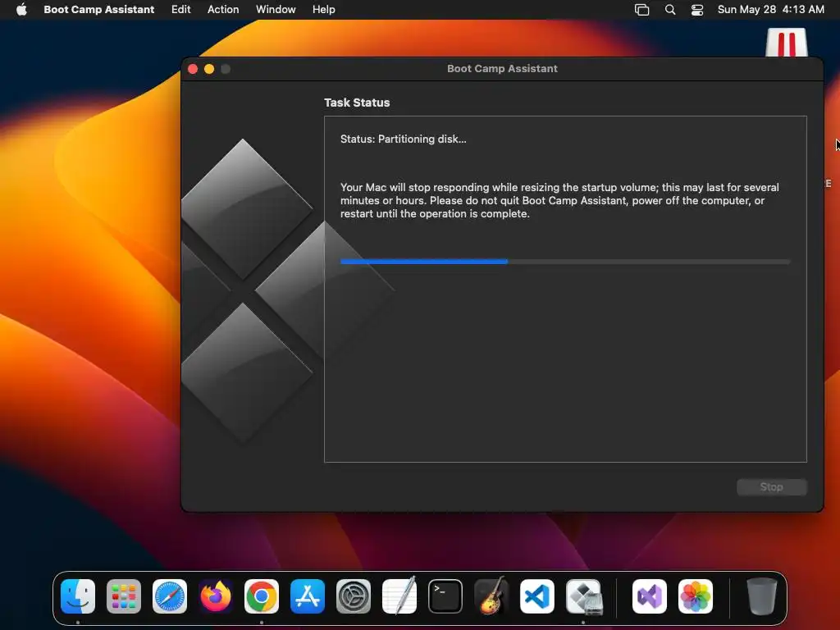The width and height of the screenshot is (840, 630).
Task: Click the 'Task Status' heading
Action: pos(357,103)
